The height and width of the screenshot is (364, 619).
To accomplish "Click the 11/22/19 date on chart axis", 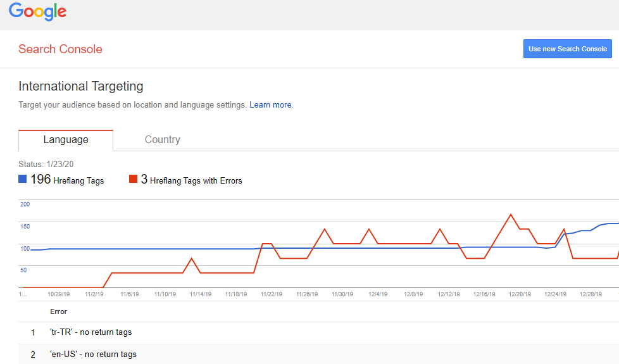I will click(x=272, y=294).
